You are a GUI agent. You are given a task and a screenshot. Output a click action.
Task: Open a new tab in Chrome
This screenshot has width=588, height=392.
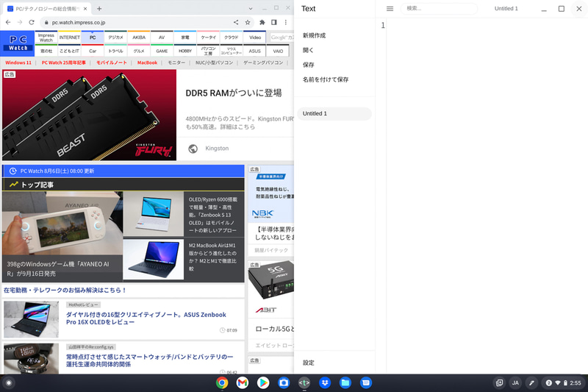pos(99,9)
